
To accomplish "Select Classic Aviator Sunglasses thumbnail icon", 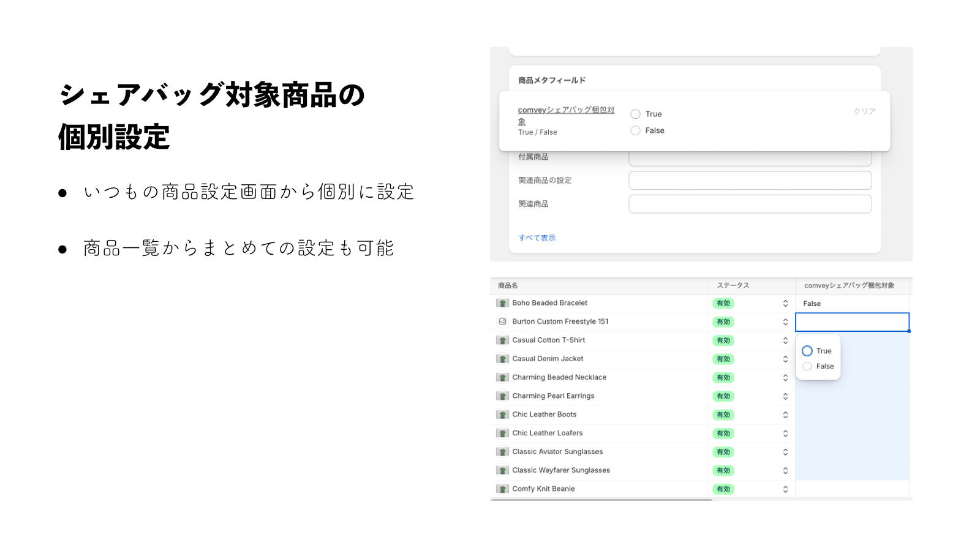I will [502, 452].
